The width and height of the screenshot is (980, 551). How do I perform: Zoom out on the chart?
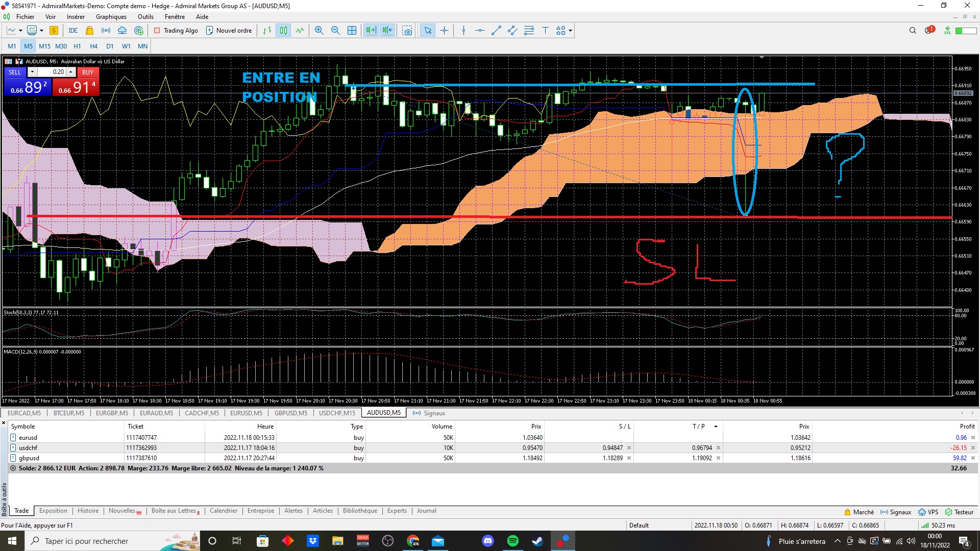tap(335, 31)
